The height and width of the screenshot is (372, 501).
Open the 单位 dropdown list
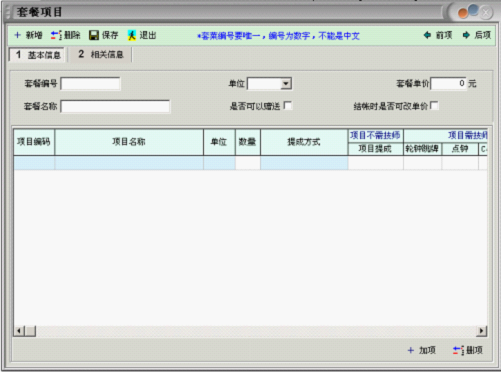click(286, 83)
